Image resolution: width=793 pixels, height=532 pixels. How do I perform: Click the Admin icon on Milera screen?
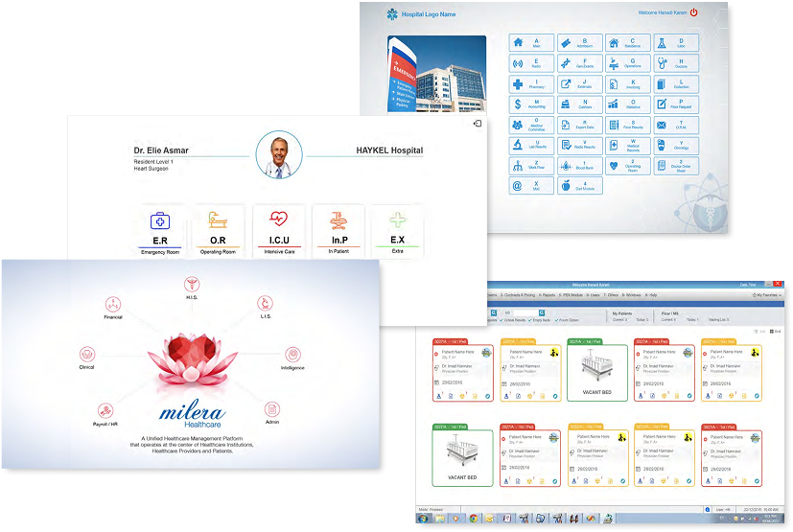[272, 409]
